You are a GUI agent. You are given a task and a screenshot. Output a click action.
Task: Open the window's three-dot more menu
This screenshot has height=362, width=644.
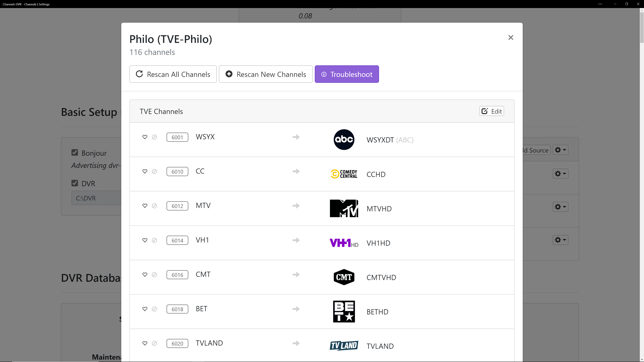600,4
